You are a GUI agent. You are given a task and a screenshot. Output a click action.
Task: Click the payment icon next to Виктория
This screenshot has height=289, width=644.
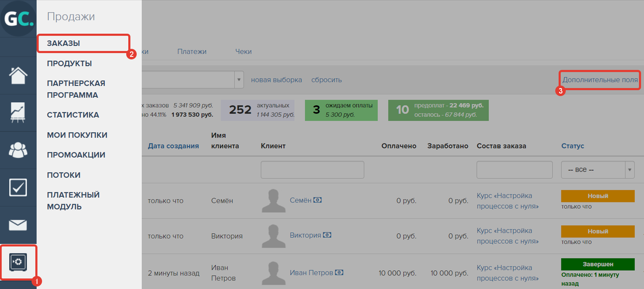click(327, 235)
